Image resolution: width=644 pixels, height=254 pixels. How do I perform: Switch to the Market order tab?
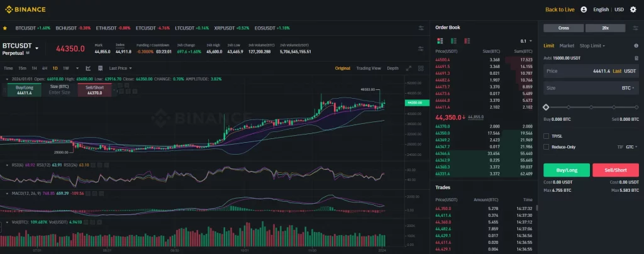[x=567, y=46]
